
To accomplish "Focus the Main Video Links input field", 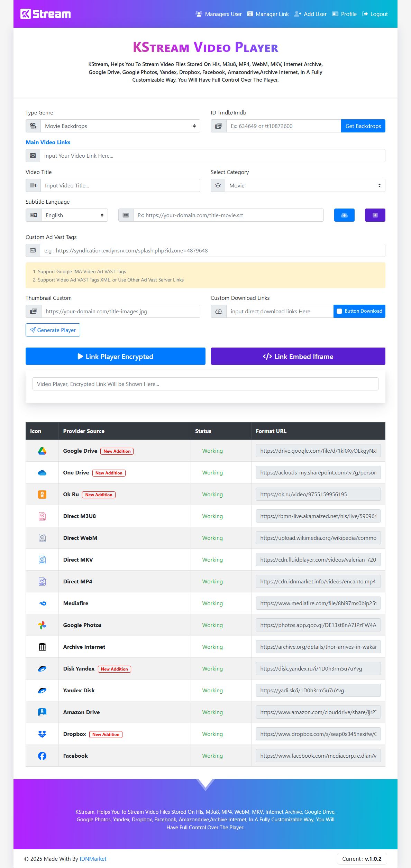I will point(212,156).
